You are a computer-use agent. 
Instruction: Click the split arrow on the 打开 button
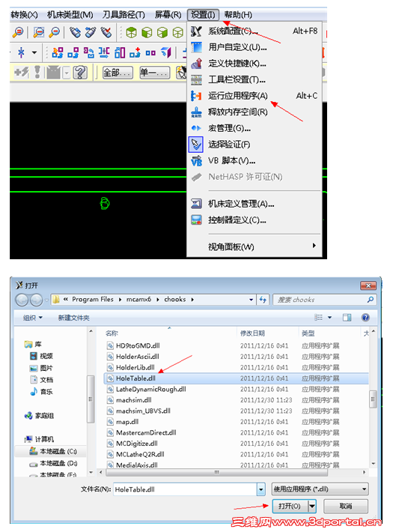[312, 507]
